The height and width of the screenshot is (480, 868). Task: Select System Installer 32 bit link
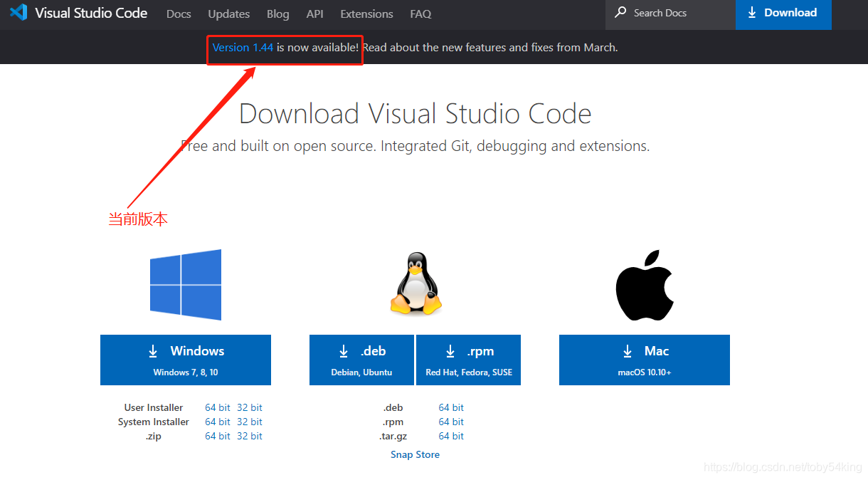(250, 422)
